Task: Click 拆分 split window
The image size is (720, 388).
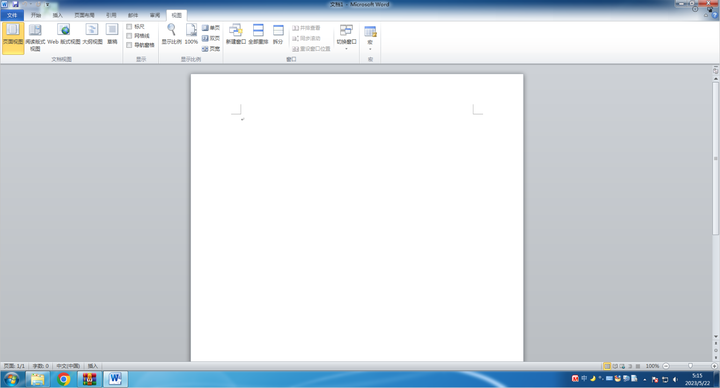Action: (278, 34)
